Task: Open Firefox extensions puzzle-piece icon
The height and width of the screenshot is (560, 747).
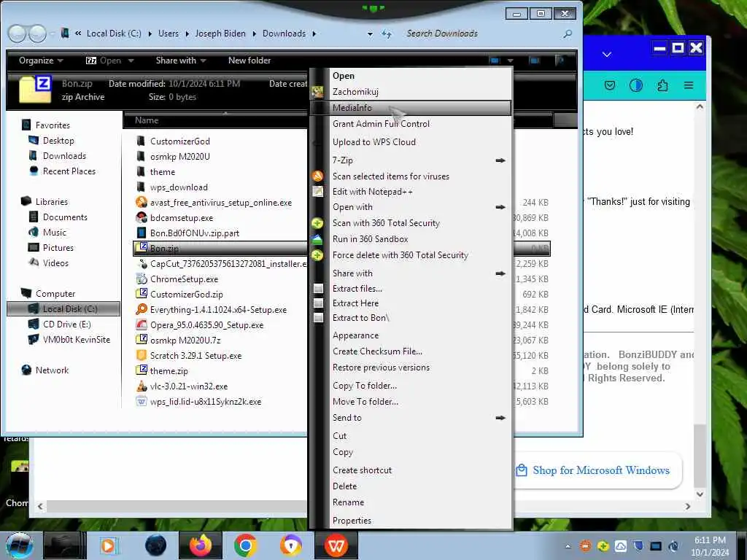Action: point(662,85)
